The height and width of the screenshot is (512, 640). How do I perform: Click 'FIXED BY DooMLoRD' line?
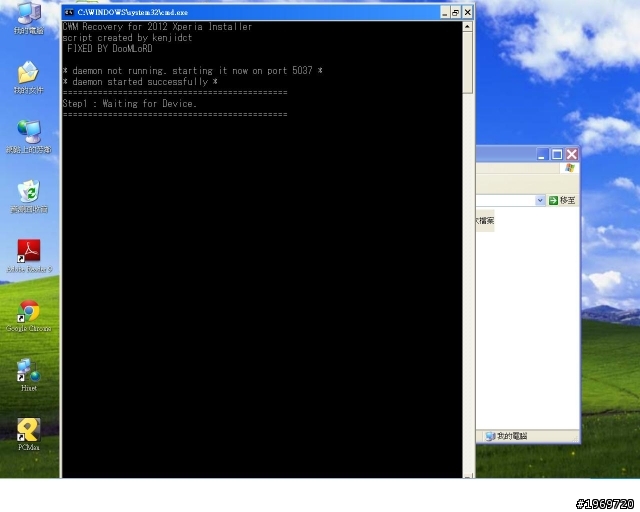tap(109, 49)
